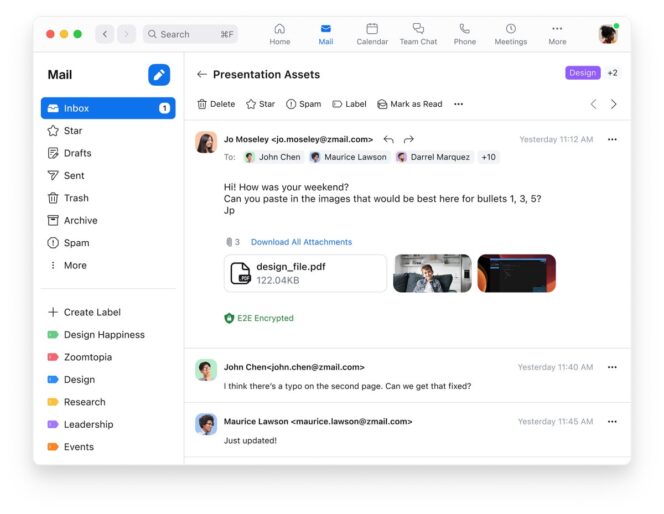Mark the conversation as Spam

pyautogui.click(x=303, y=104)
